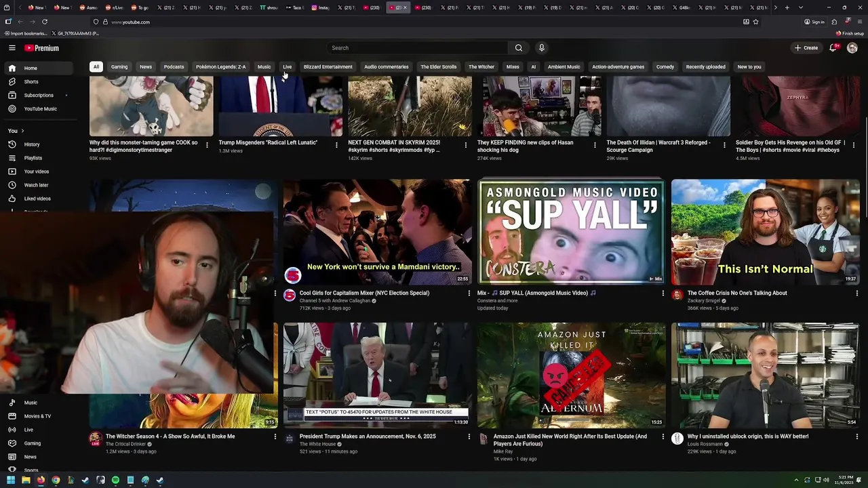Open Chrome from the taskbar
This screenshot has width=868, height=488.
(x=56, y=481)
